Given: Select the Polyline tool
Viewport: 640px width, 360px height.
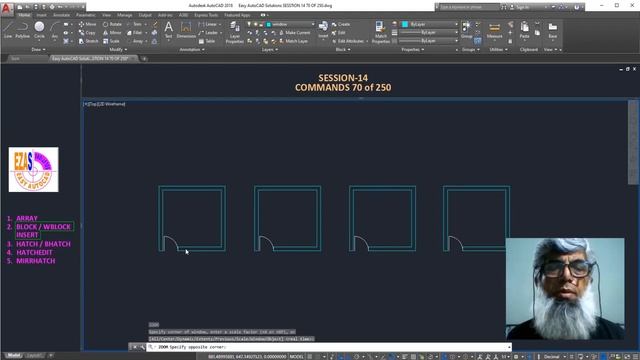Looking at the screenshot, I should (x=22, y=30).
